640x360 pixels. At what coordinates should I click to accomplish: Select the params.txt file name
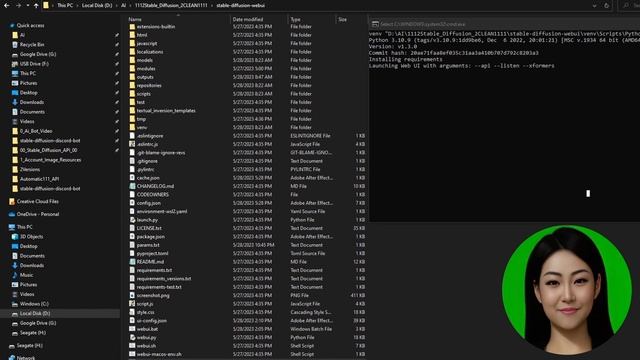pyautogui.click(x=148, y=245)
